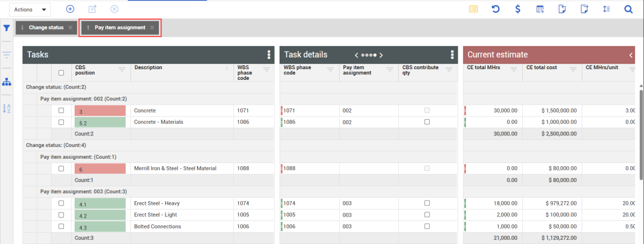The image size is (644, 244).
Task: Collapse the Current estimate panel chevron
Action: pyautogui.click(x=631, y=55)
